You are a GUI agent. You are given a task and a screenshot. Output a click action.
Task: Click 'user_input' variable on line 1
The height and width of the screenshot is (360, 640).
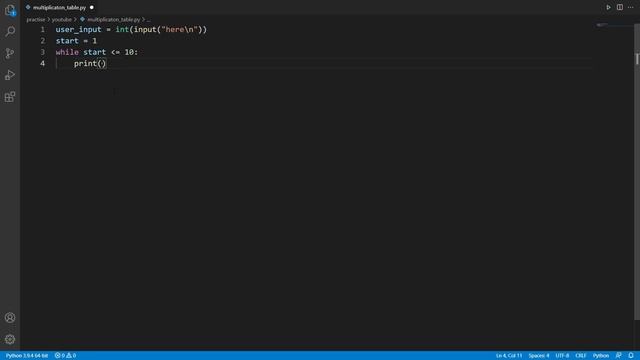[x=78, y=29]
